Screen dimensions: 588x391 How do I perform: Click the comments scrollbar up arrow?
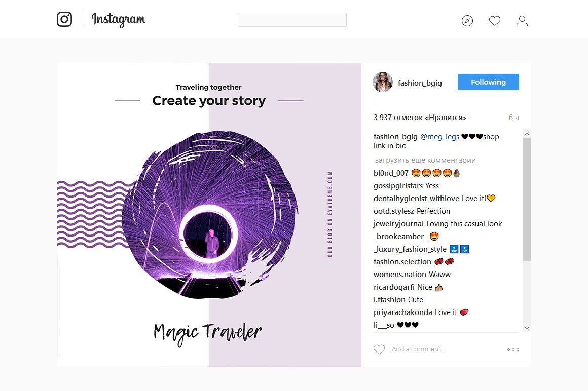pos(527,133)
